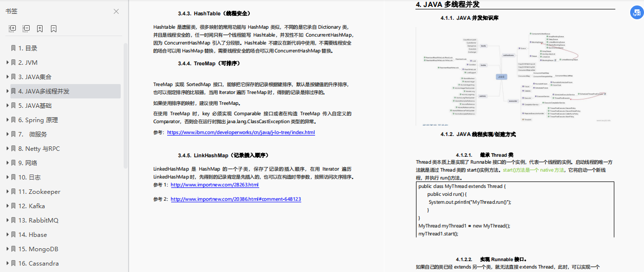Click heading 3.4.4. TreeMap（可排序）
Viewport: 644px width, 272px height.
coord(209,64)
